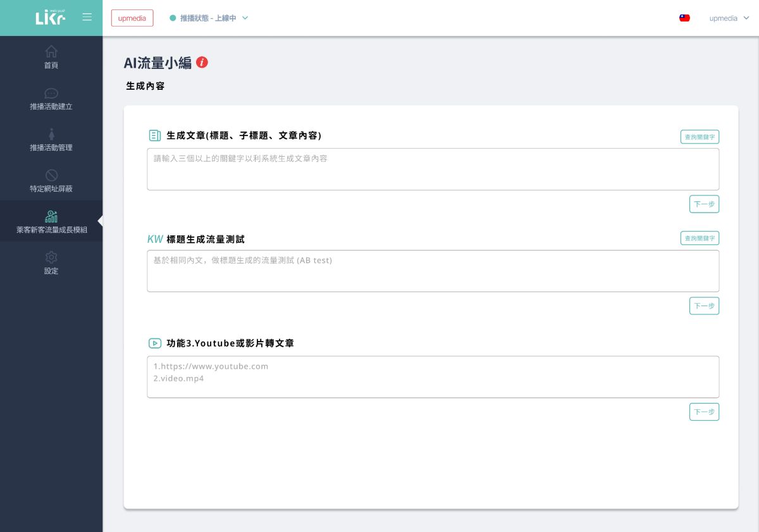Screen dimensions: 759x532
Task: Click the YouTube URL input area
Action: click(x=433, y=375)
